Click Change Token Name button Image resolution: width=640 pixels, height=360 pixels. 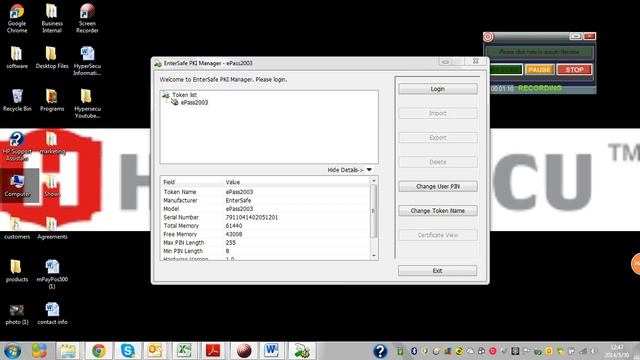pyautogui.click(x=438, y=211)
